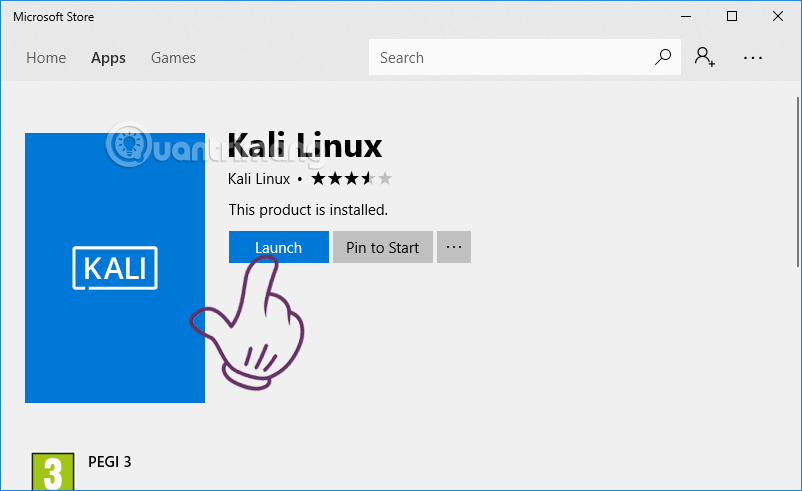Open the Kali Linux publisher link
The image size is (802, 491).
259,178
